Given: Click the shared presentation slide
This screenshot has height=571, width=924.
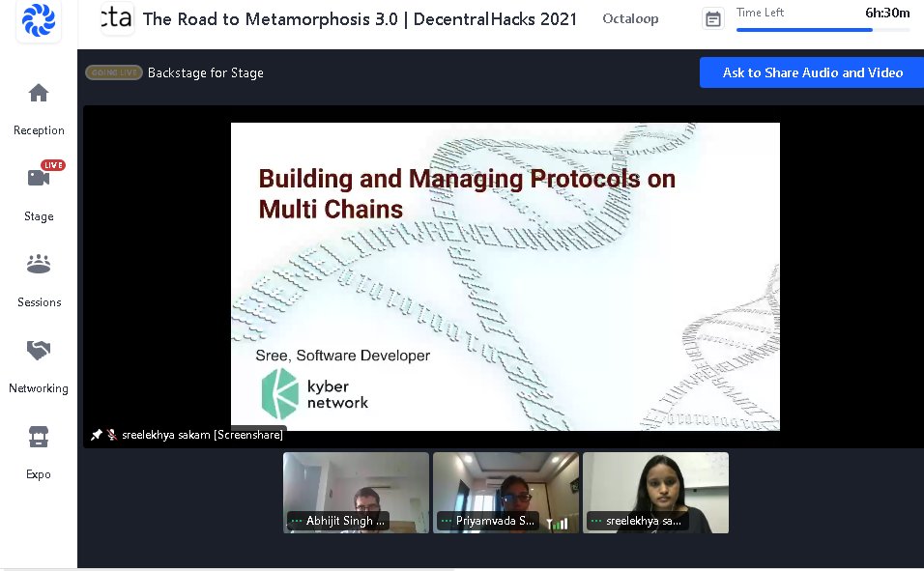Looking at the screenshot, I should tap(505, 276).
